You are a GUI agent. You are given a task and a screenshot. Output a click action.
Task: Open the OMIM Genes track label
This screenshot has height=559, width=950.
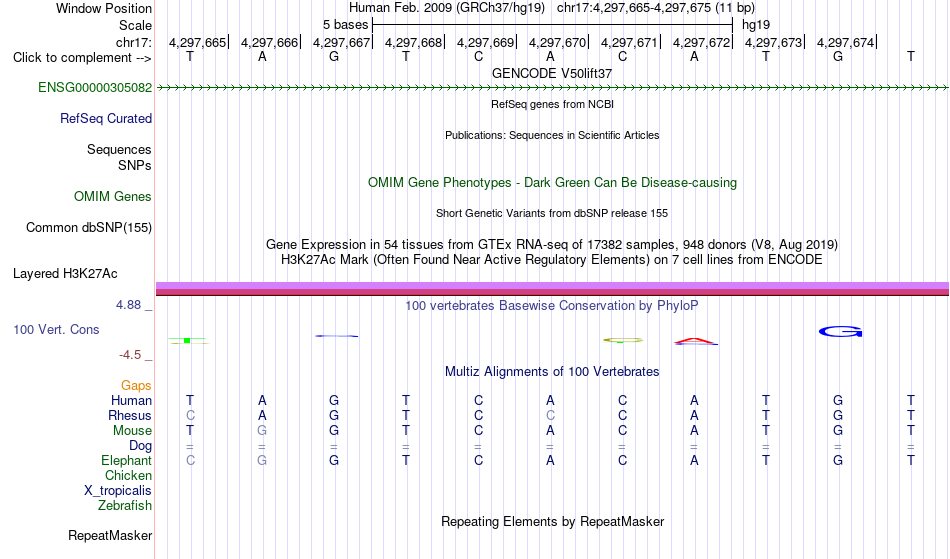point(113,196)
